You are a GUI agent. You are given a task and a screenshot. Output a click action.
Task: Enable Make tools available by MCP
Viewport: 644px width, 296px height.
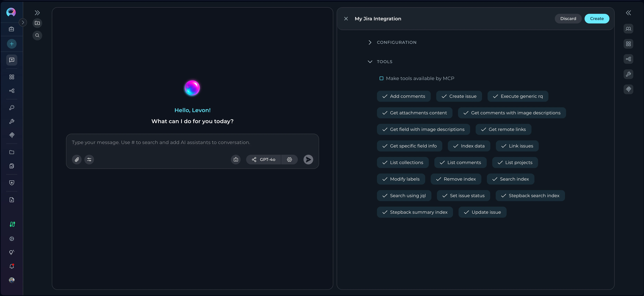(x=381, y=78)
